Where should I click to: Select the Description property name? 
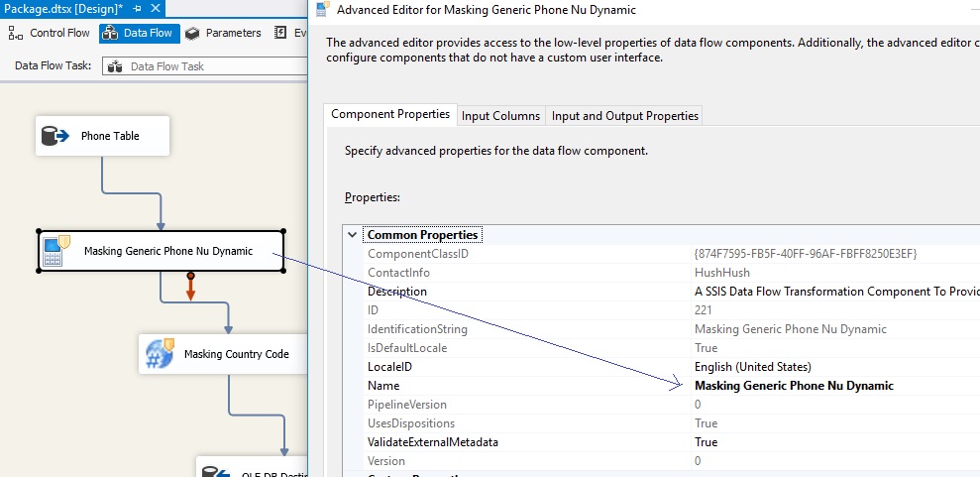point(397,292)
